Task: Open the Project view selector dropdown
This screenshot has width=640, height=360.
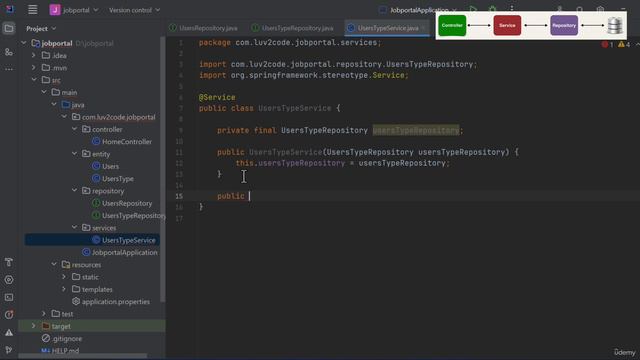Action: coord(41,29)
